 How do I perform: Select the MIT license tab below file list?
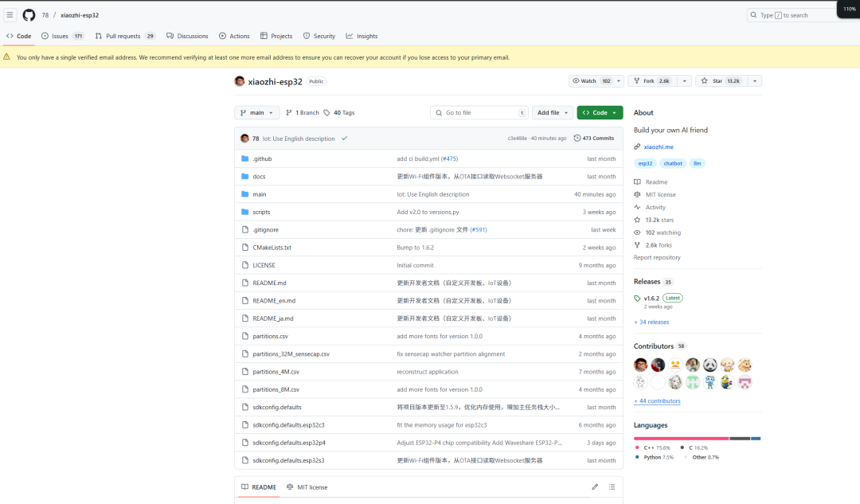click(x=307, y=487)
